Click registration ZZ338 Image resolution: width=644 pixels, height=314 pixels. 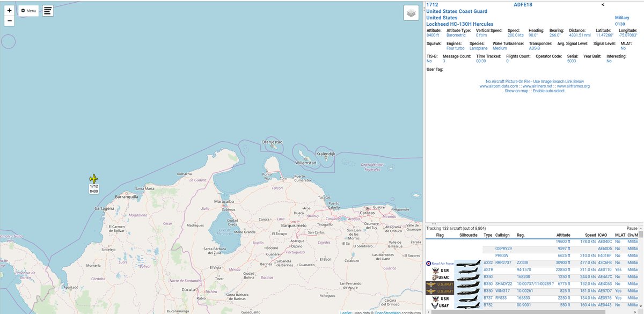tap(523, 263)
